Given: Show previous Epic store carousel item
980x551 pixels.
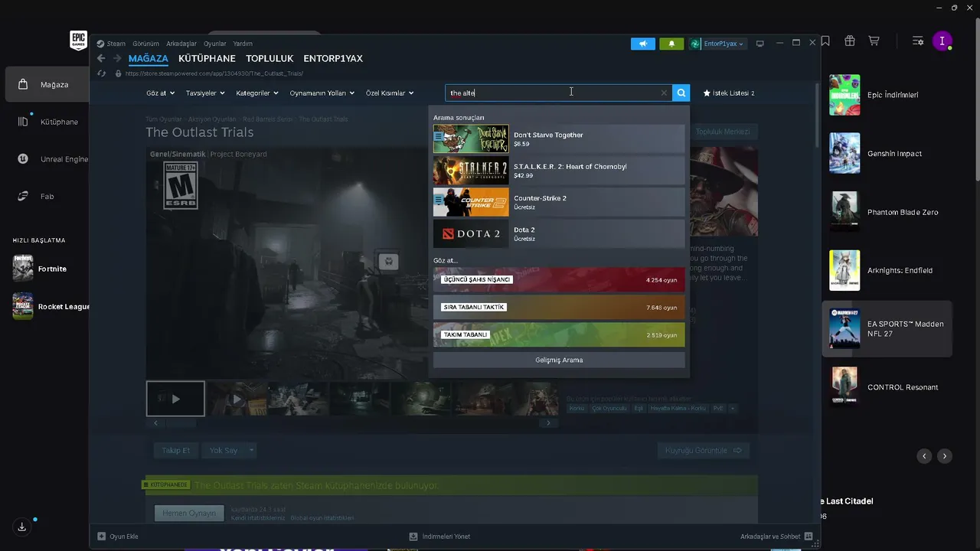Looking at the screenshot, I should pos(924,456).
